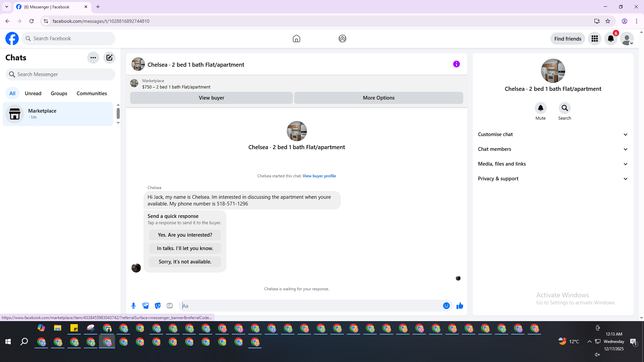Choose a sticker icon

coord(158,306)
